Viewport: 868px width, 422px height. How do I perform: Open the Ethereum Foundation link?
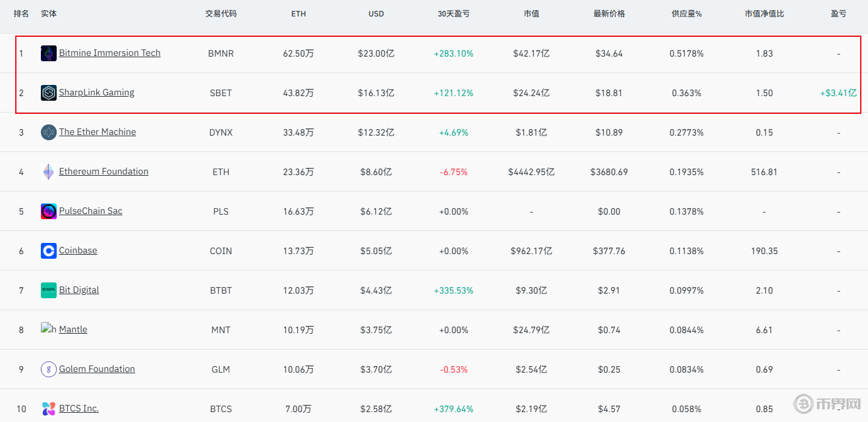tap(103, 171)
